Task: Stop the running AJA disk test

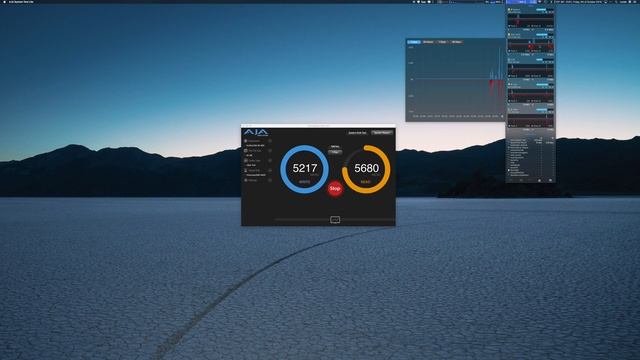Action: 335,189
